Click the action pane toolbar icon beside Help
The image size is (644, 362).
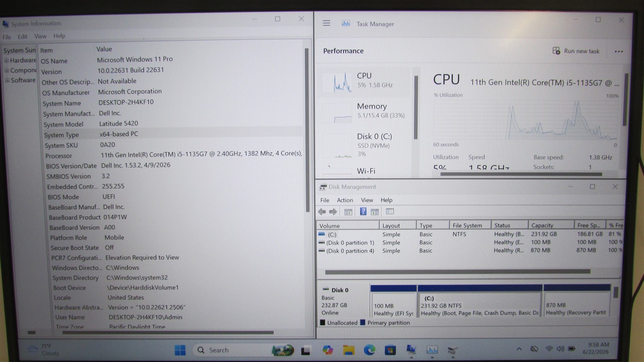tap(375, 212)
